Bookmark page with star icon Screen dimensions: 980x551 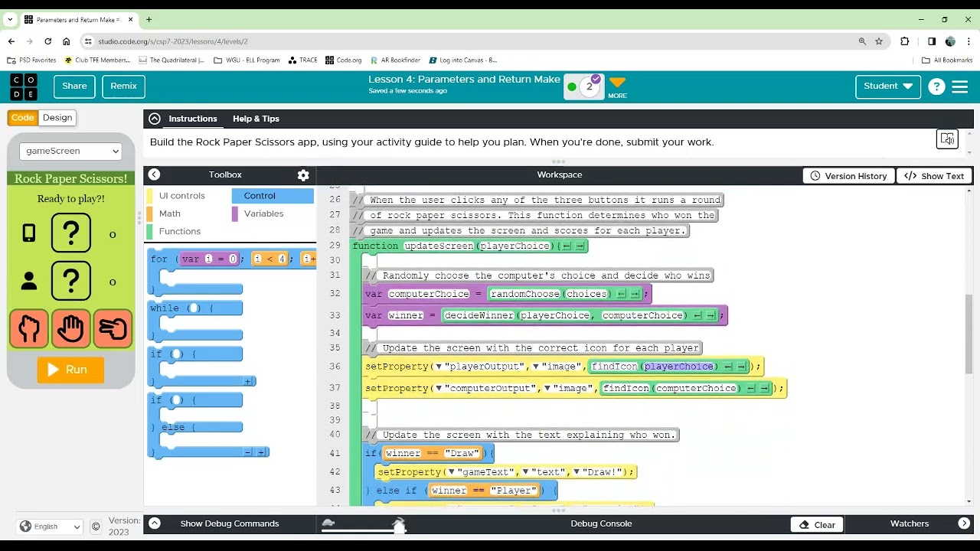point(879,41)
